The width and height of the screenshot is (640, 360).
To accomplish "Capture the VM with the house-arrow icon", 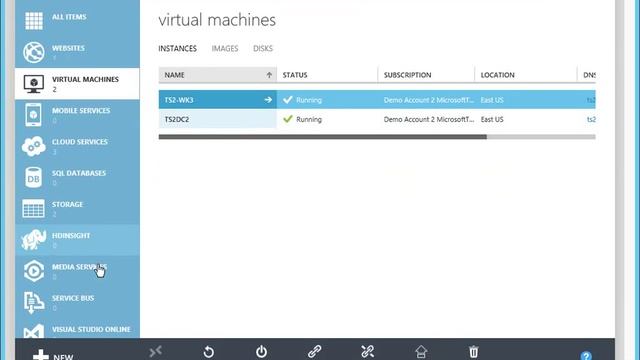I will pos(421,352).
